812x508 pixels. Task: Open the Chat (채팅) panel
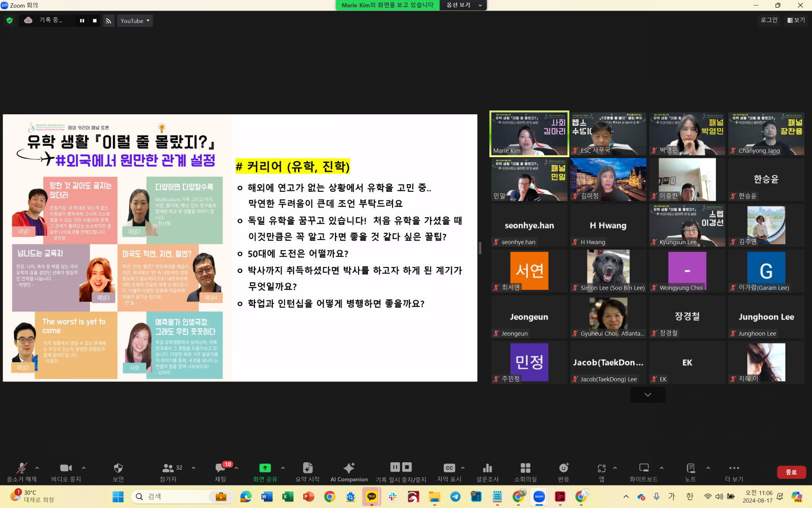point(220,468)
